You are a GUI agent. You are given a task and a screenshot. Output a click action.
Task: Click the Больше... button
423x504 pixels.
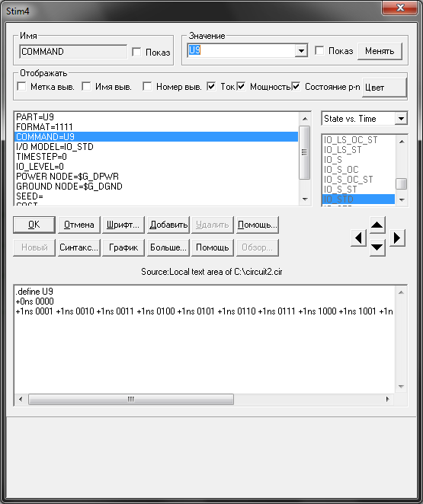[168, 247]
